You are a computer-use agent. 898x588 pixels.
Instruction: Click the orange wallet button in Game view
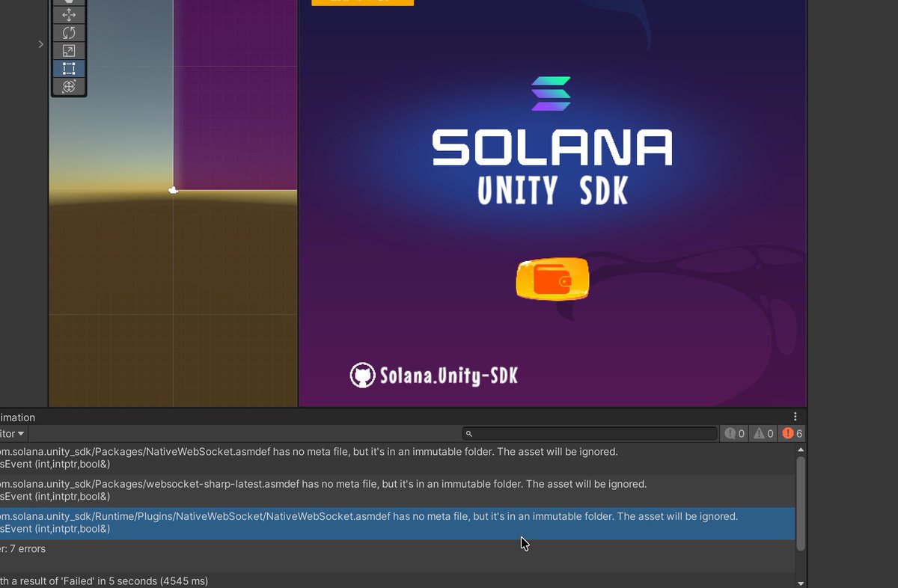click(x=552, y=279)
